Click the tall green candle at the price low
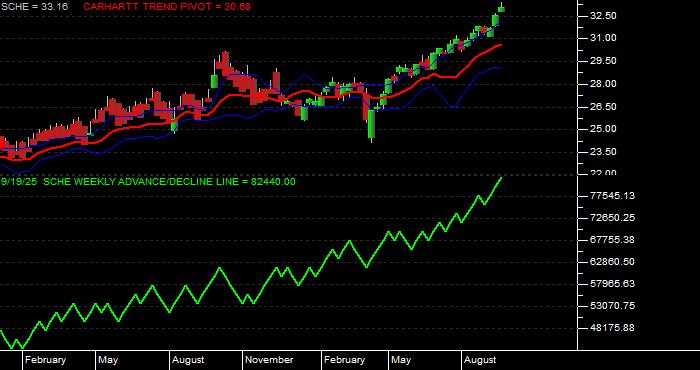This screenshot has width=700, height=370. (371, 124)
